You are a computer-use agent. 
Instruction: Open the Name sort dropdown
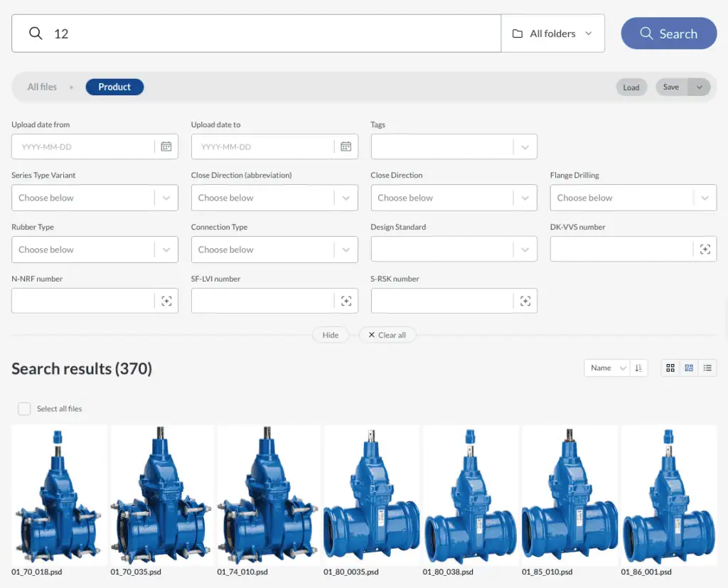coord(607,368)
